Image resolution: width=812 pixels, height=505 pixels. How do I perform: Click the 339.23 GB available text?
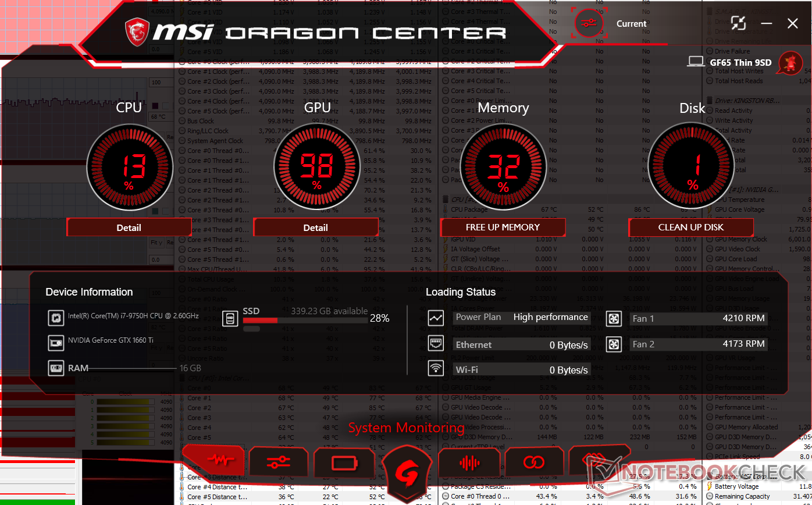tap(329, 311)
